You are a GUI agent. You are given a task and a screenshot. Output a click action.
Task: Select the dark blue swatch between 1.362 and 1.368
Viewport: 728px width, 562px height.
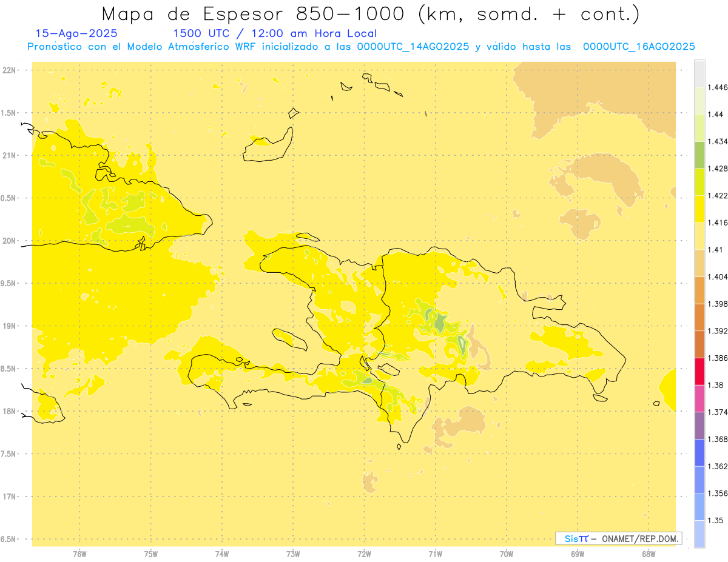click(x=699, y=453)
